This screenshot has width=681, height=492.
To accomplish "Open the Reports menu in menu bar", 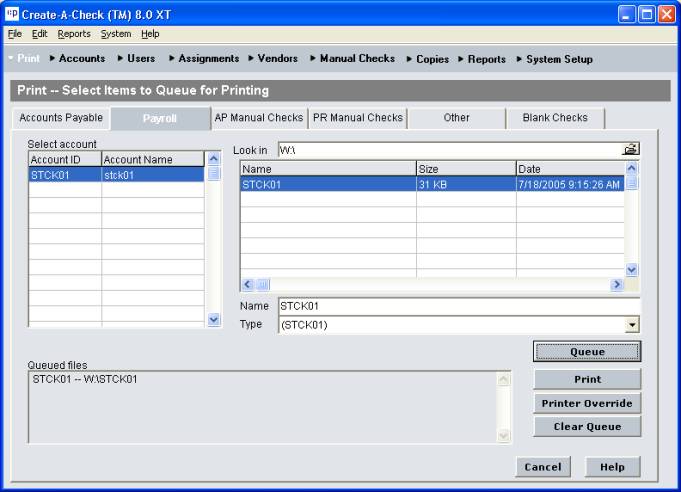I will 74,34.
